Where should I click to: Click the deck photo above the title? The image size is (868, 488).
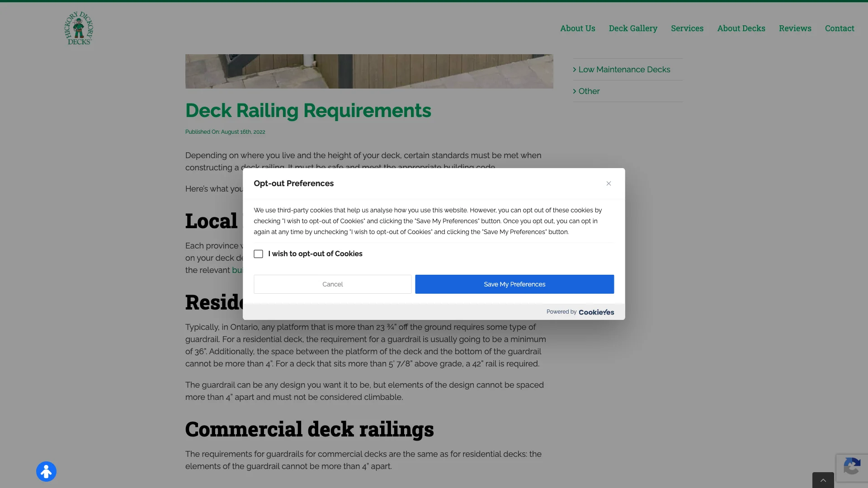[369, 71]
